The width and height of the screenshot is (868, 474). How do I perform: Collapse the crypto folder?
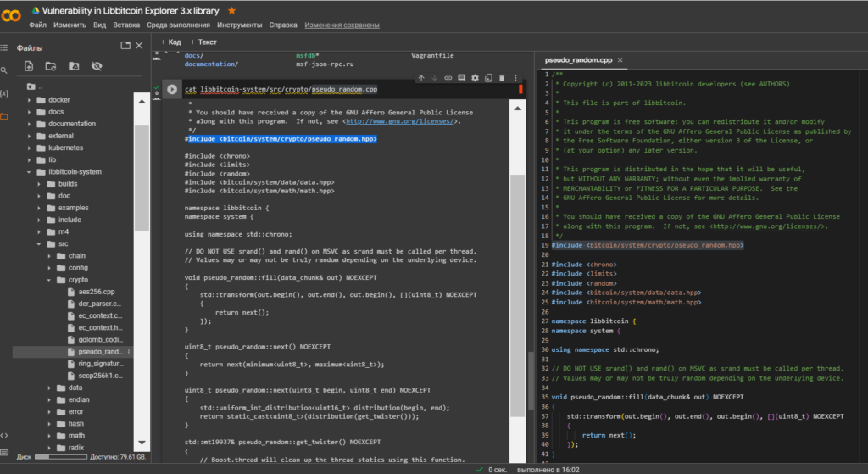[x=48, y=280]
